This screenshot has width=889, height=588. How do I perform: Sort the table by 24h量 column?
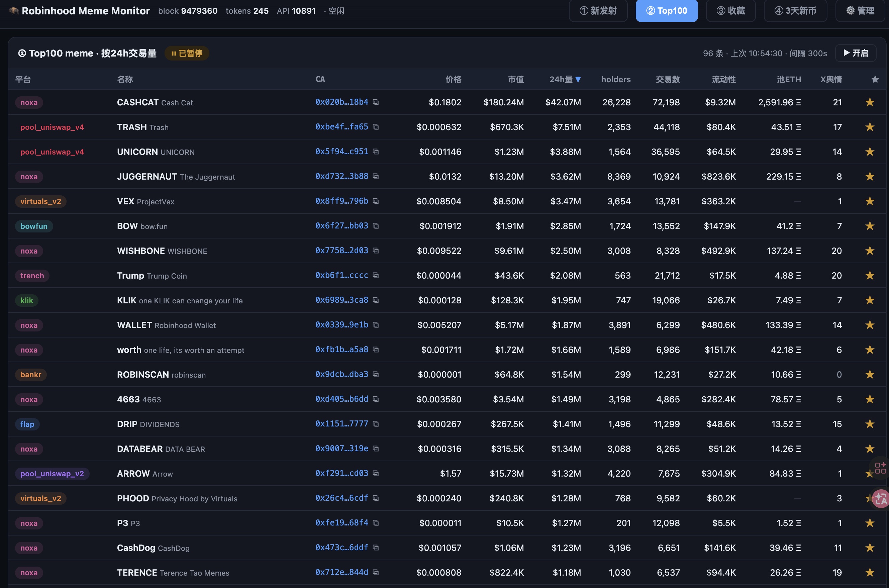565,80
